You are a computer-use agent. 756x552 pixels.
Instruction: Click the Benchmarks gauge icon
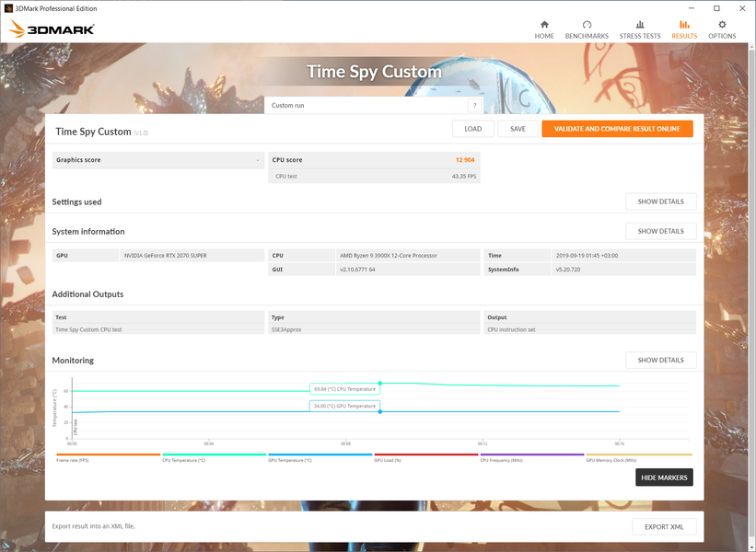(587, 25)
